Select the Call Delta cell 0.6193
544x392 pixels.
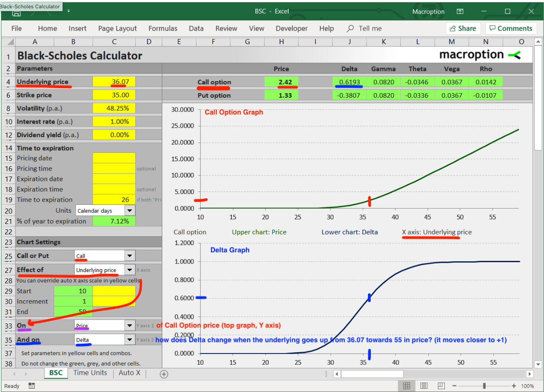coord(349,82)
